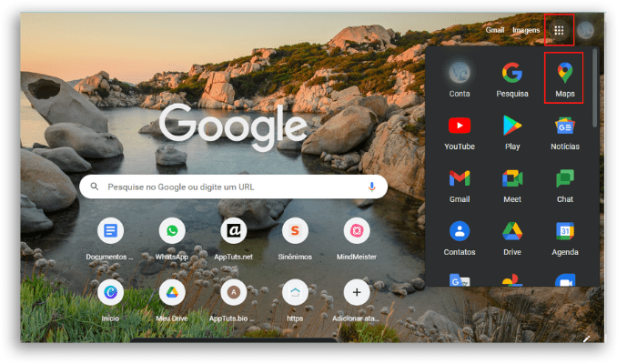This screenshot has width=637, height=364.
Task: Click inside the Google search box
Action: coord(234,187)
